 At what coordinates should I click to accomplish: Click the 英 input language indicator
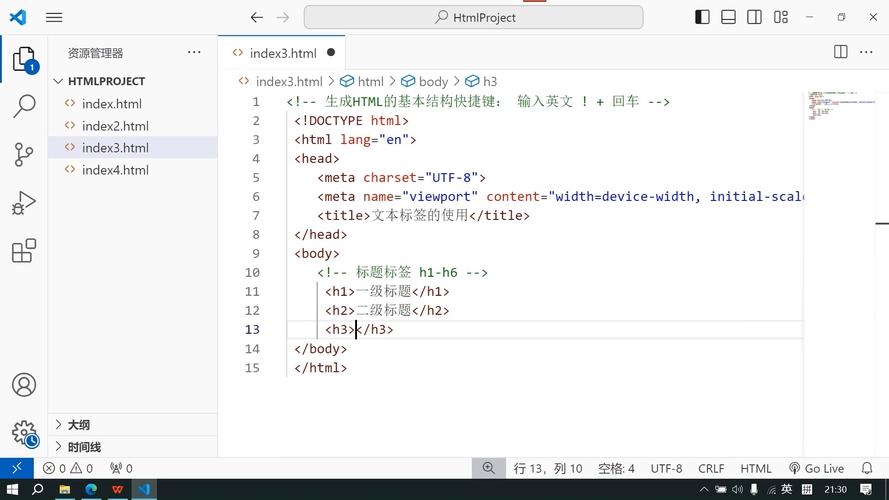786,489
